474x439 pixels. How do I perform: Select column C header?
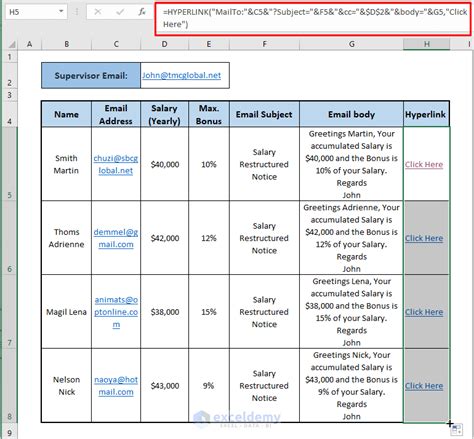coord(116,44)
